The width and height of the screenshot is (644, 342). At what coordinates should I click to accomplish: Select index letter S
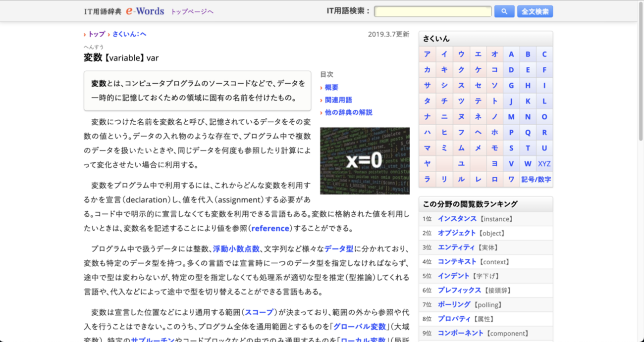(x=511, y=148)
